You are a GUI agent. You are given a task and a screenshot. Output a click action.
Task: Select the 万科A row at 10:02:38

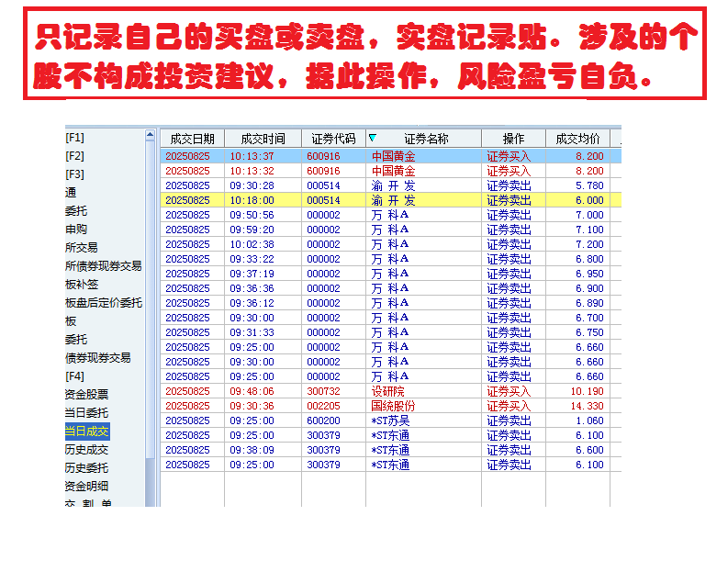(x=390, y=244)
